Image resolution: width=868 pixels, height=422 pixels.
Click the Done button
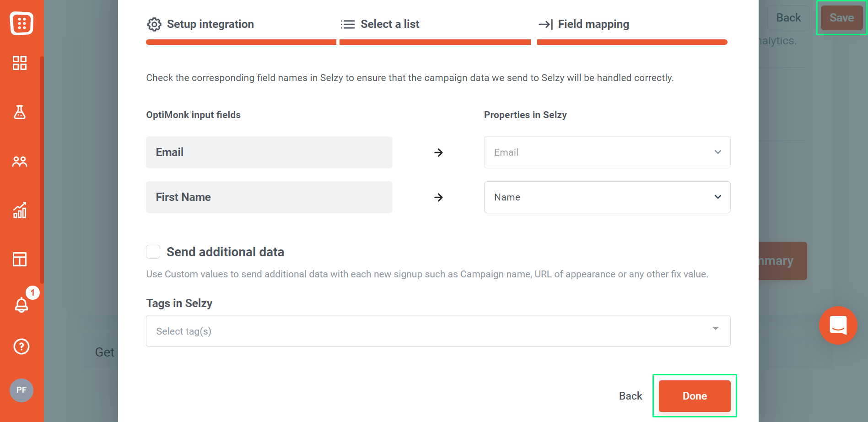(695, 396)
